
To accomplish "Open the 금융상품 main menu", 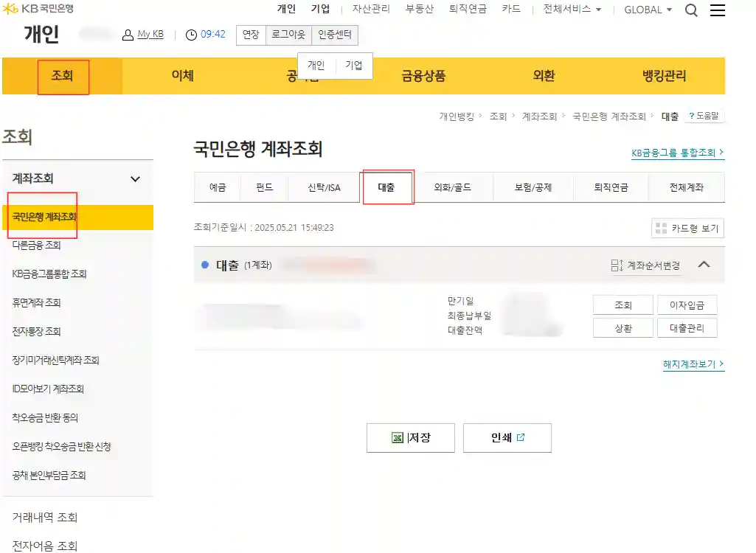I will 424,76.
